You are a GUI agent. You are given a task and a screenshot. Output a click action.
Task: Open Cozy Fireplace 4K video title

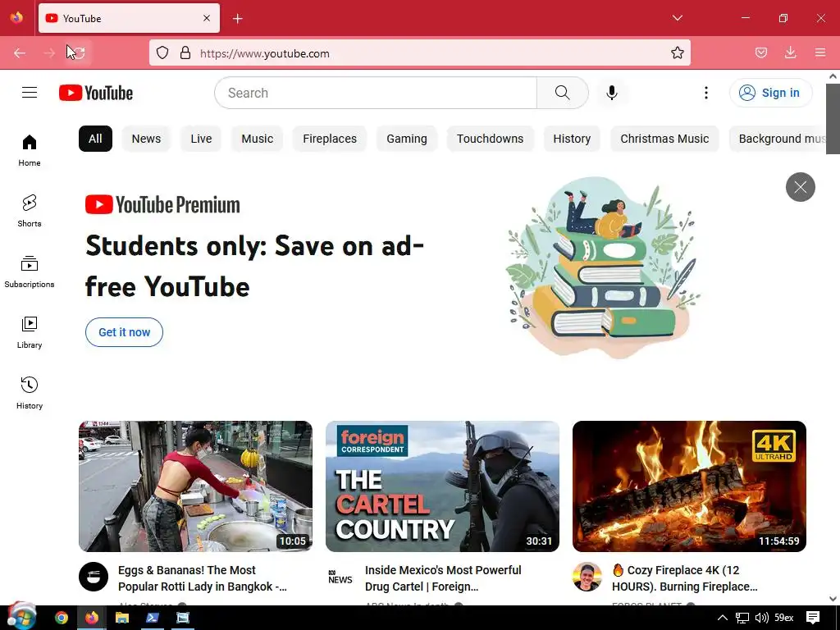tap(685, 578)
